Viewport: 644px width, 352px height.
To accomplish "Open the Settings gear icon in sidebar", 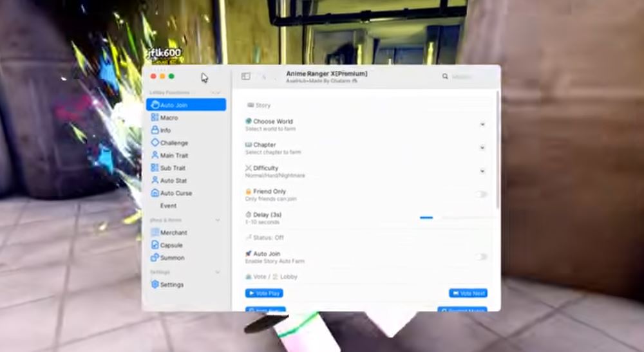I will coord(155,284).
